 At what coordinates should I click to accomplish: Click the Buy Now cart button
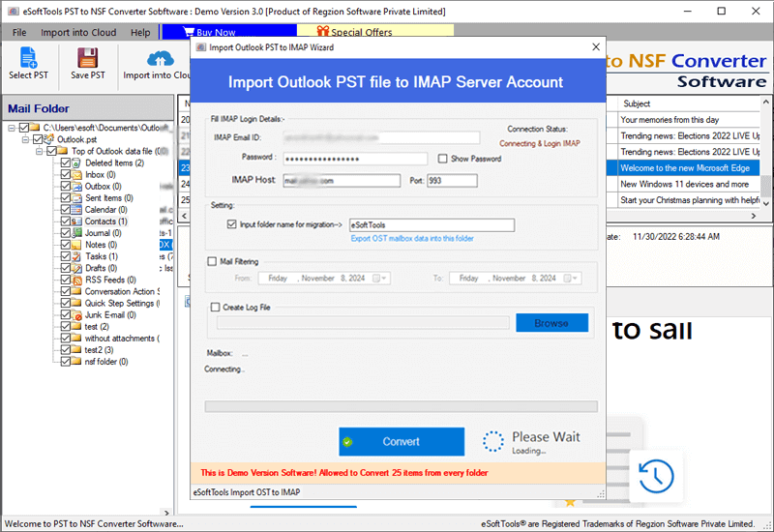tap(229, 32)
